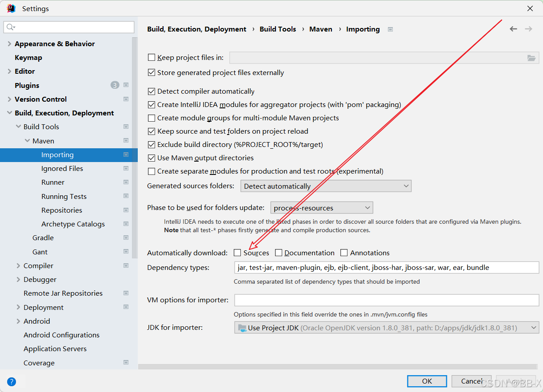This screenshot has height=392, width=543.
Task: Click the IntelliJ IDEA logo in title bar
Action: click(12, 8)
